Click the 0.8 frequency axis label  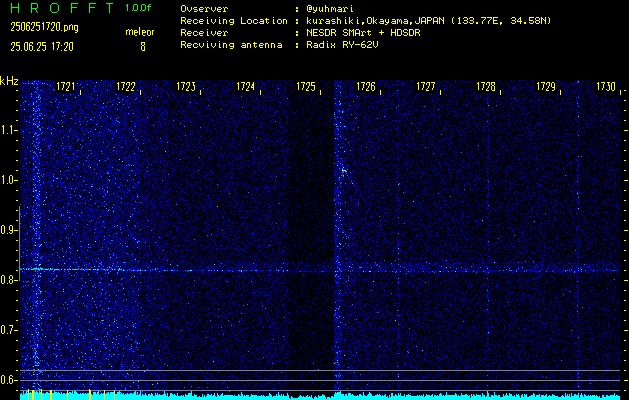pos(8,280)
